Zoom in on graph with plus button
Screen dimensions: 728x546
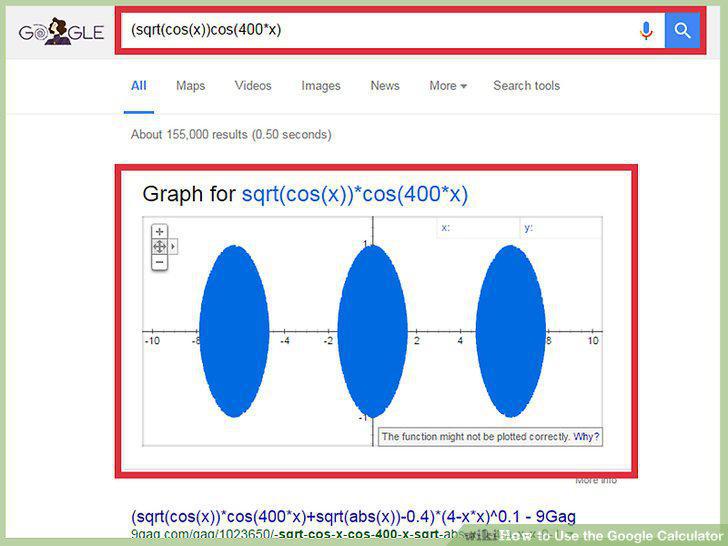[159, 231]
